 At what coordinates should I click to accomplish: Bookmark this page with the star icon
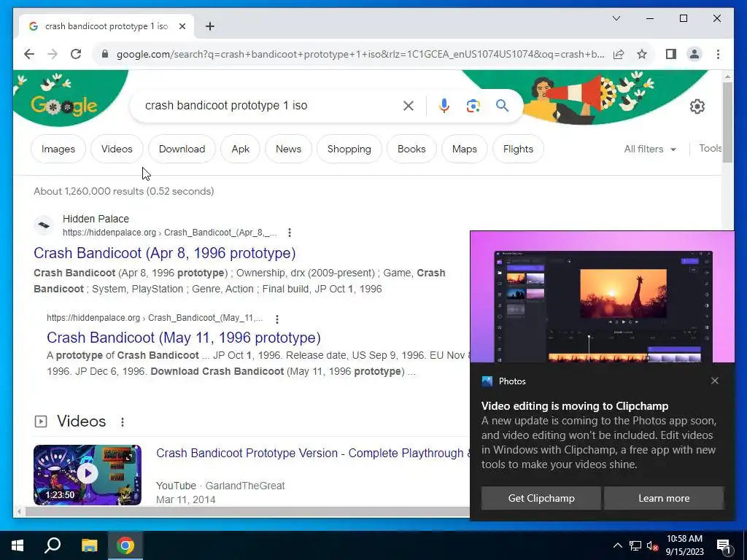[642, 54]
